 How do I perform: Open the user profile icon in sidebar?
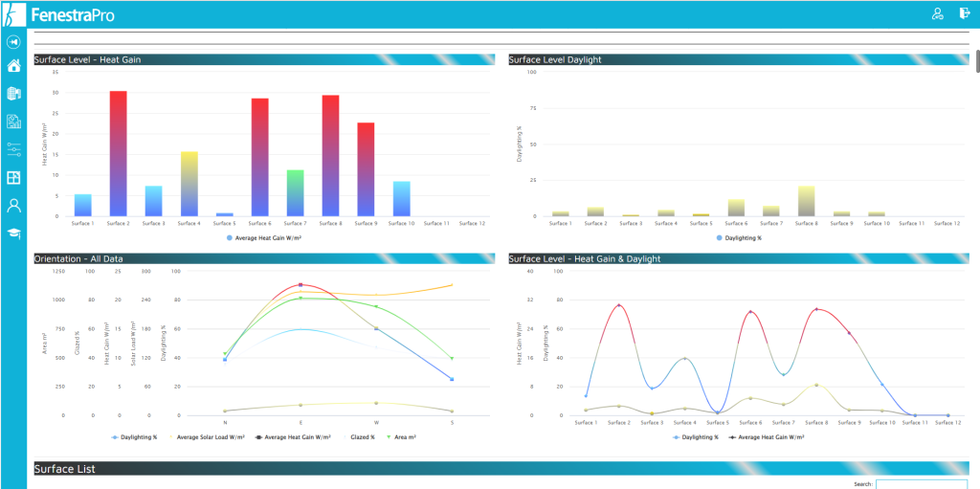pos(13,205)
